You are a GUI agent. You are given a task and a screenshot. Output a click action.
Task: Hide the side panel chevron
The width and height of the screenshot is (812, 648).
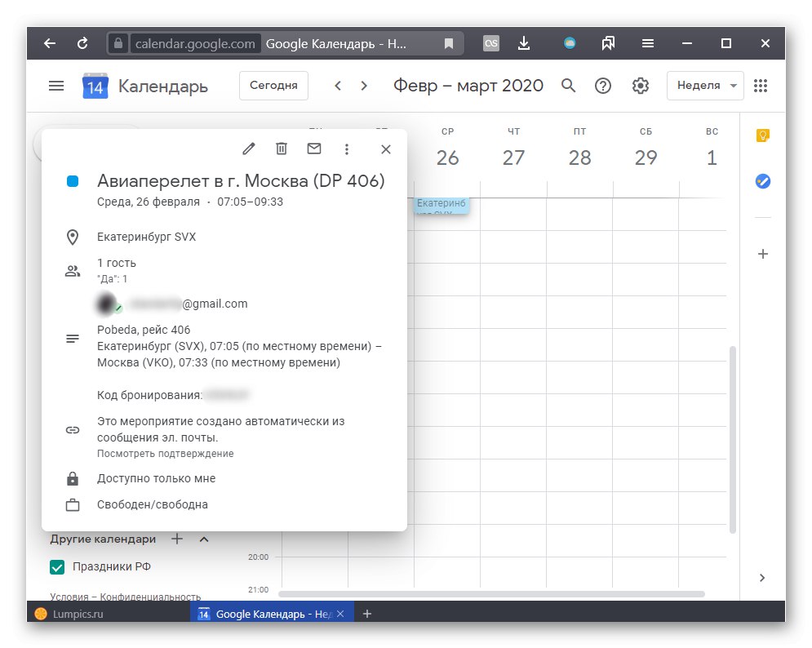pyautogui.click(x=762, y=578)
